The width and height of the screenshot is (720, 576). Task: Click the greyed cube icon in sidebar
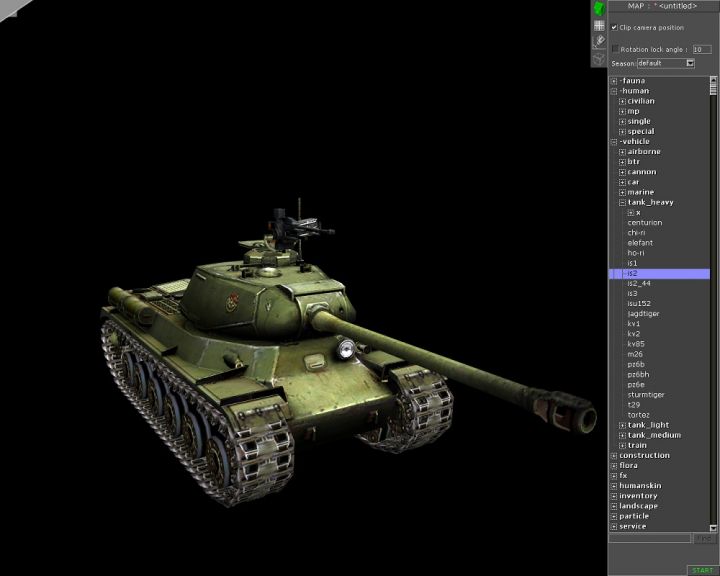599,59
